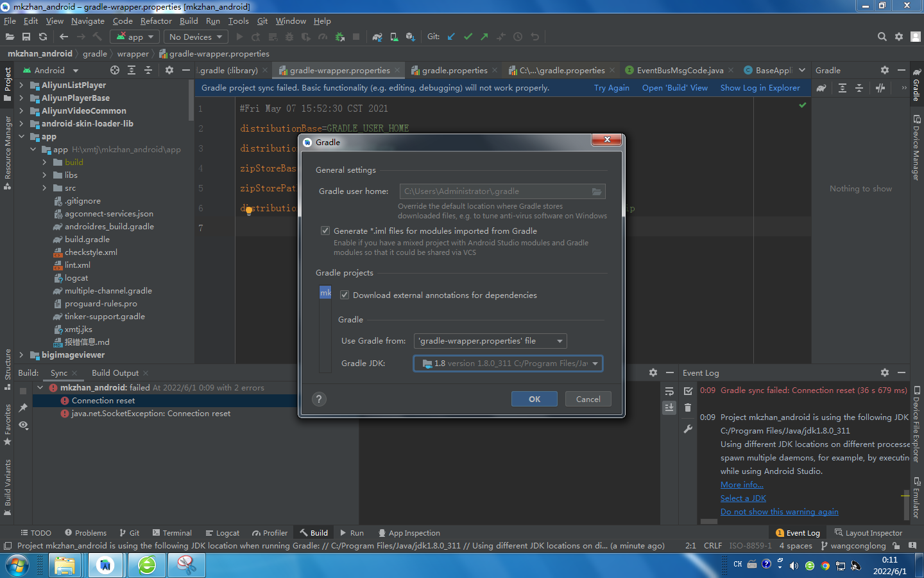Select the opened-file target in the Project panel
The image size is (924, 578).
[x=115, y=70]
